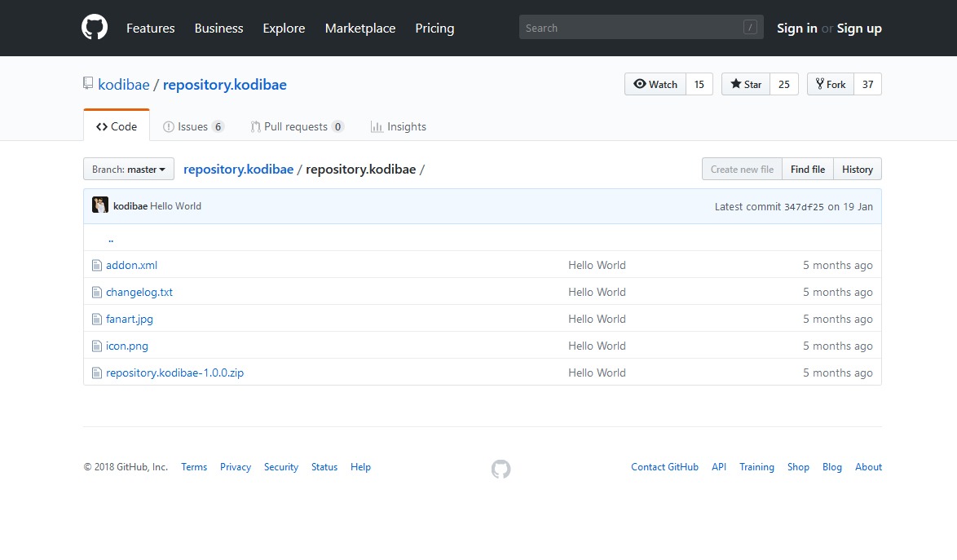Watch the repository using the Watch button

[655, 84]
